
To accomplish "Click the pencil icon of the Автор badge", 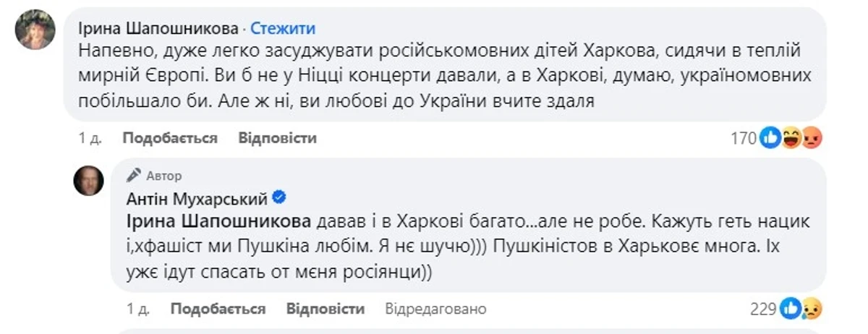I will click(133, 176).
